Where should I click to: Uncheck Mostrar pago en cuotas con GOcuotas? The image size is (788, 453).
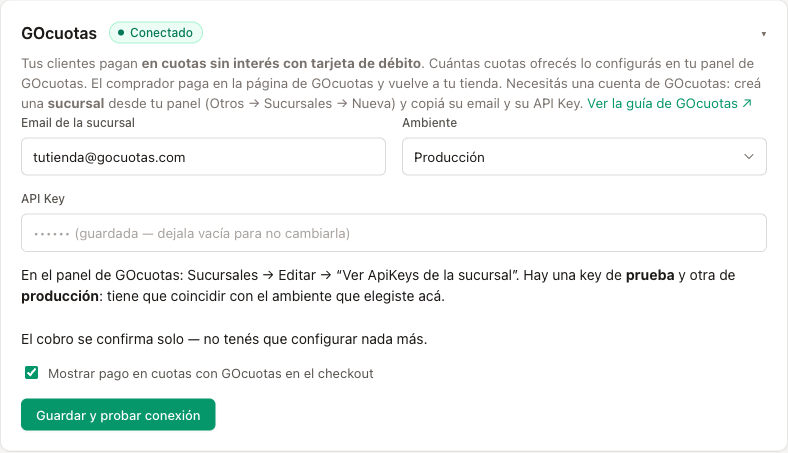(x=32, y=373)
